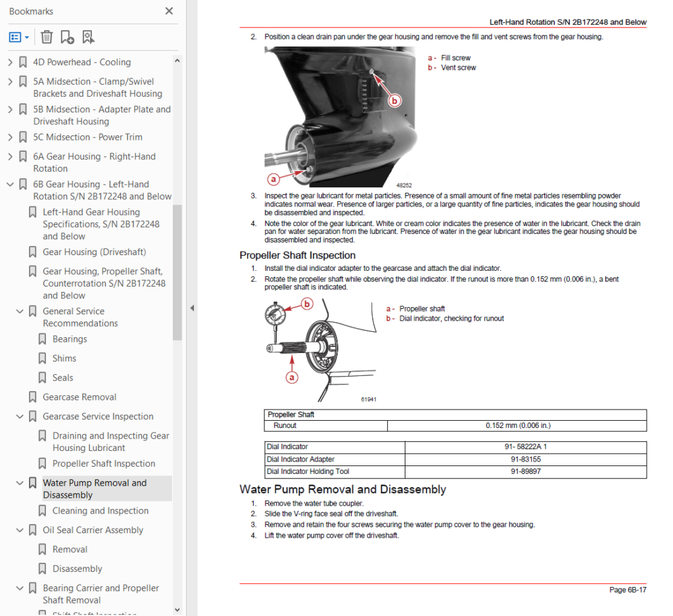Expand the 4D Powerhead - Cooling bookmark

(10, 62)
